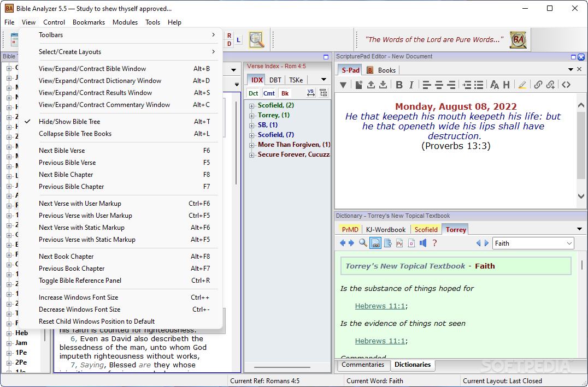
Task: Switch to the Commentaries bottom tab
Action: pos(363,365)
